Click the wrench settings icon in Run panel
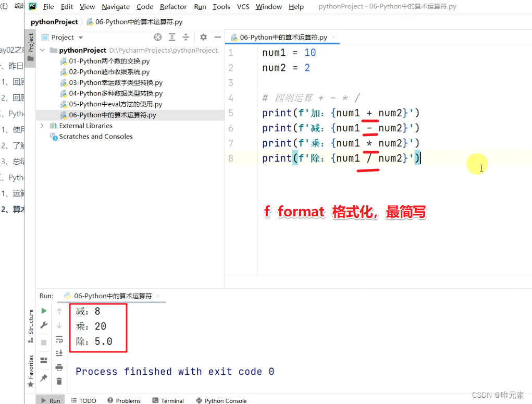This screenshot has width=532, height=404. pos(44,325)
